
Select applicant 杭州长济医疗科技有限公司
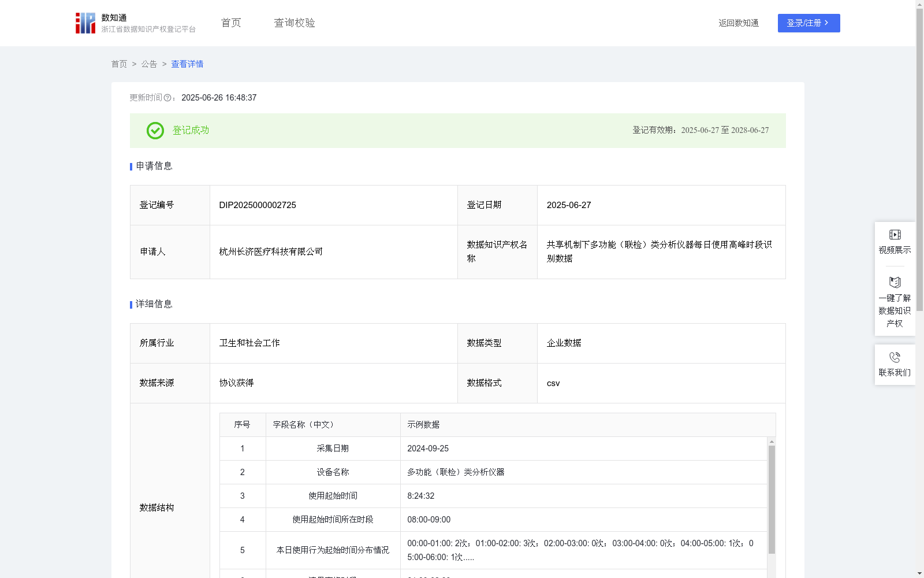(271, 252)
